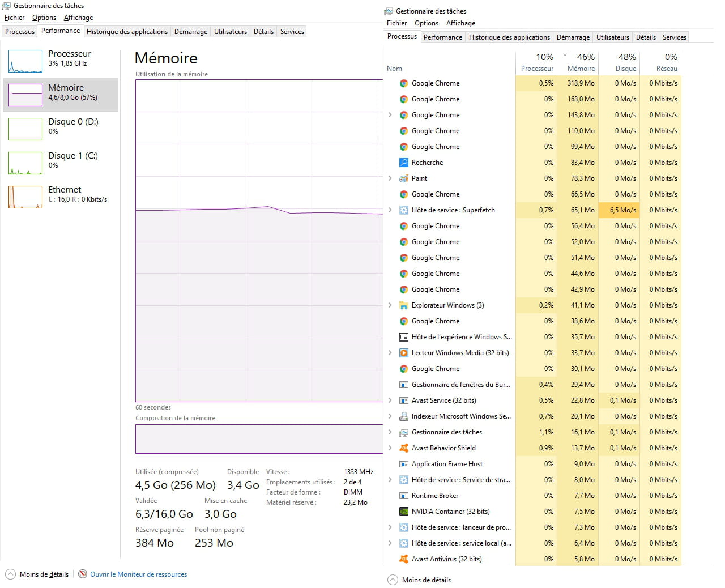Click the Ouvrir le Moniteur de ressources icon

click(x=83, y=574)
